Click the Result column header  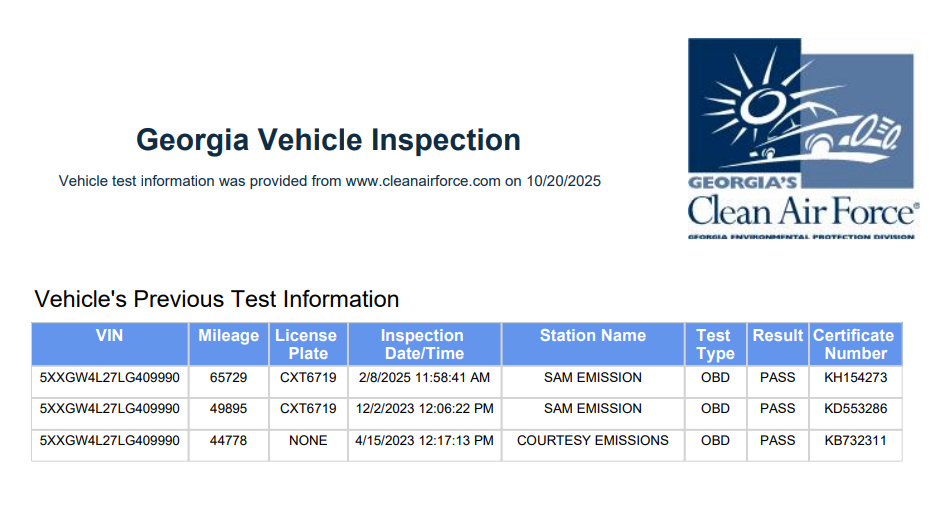tap(778, 336)
